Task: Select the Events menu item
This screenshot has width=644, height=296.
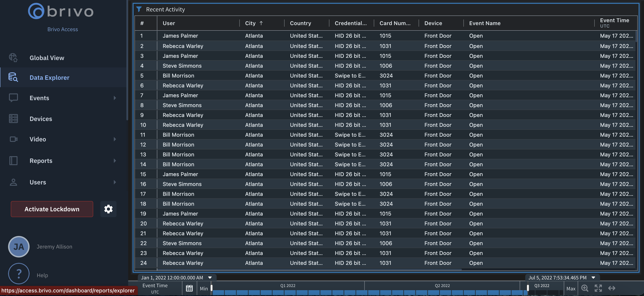Action: [63, 98]
